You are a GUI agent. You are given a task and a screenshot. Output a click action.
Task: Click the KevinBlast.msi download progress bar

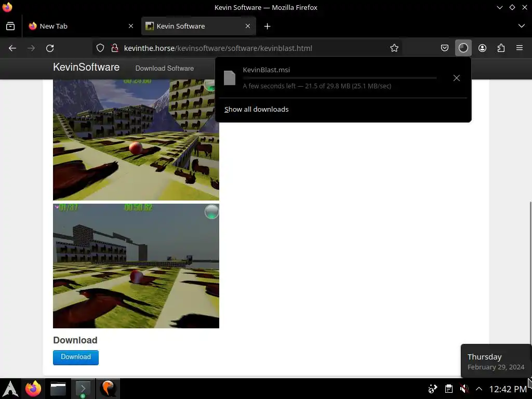[340, 78]
